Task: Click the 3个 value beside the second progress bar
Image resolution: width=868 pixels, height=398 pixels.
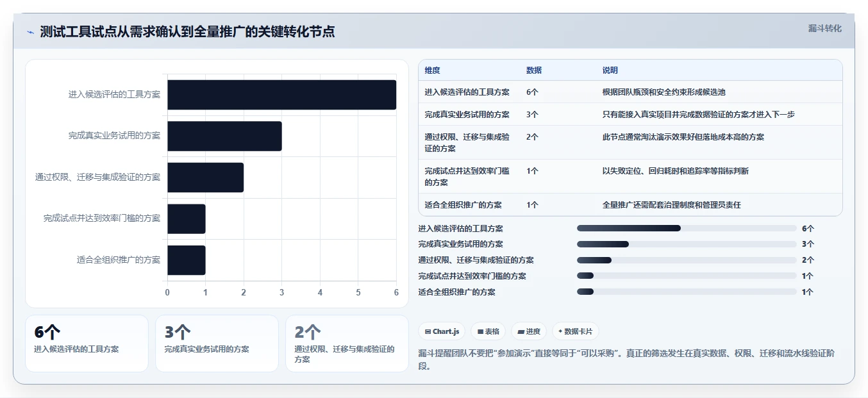Action: [808, 244]
